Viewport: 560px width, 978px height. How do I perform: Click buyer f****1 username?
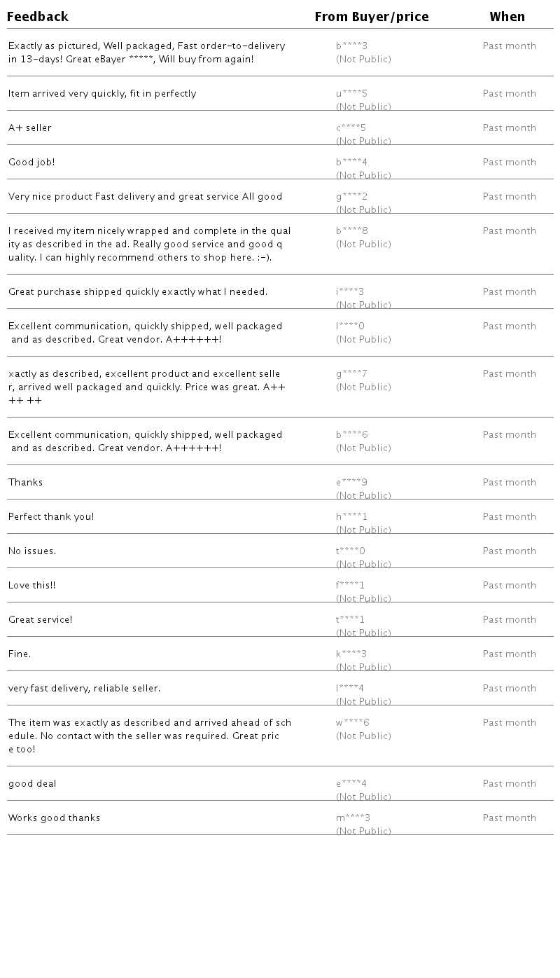(350, 586)
